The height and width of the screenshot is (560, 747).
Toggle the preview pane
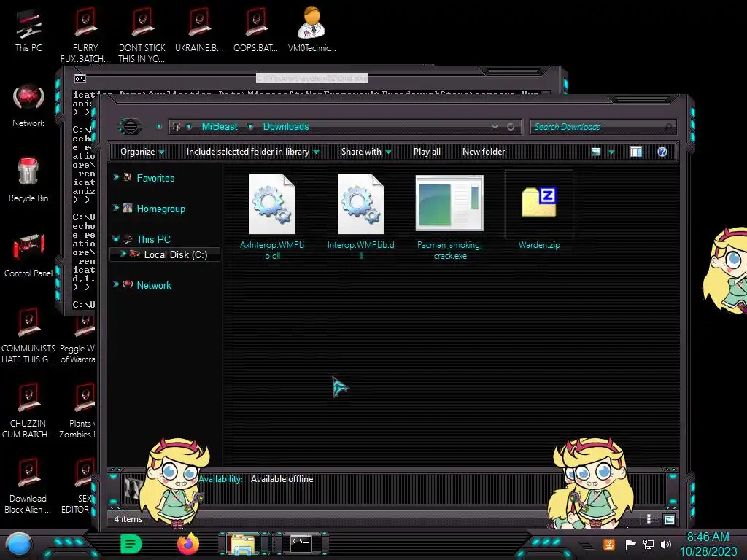[636, 152]
